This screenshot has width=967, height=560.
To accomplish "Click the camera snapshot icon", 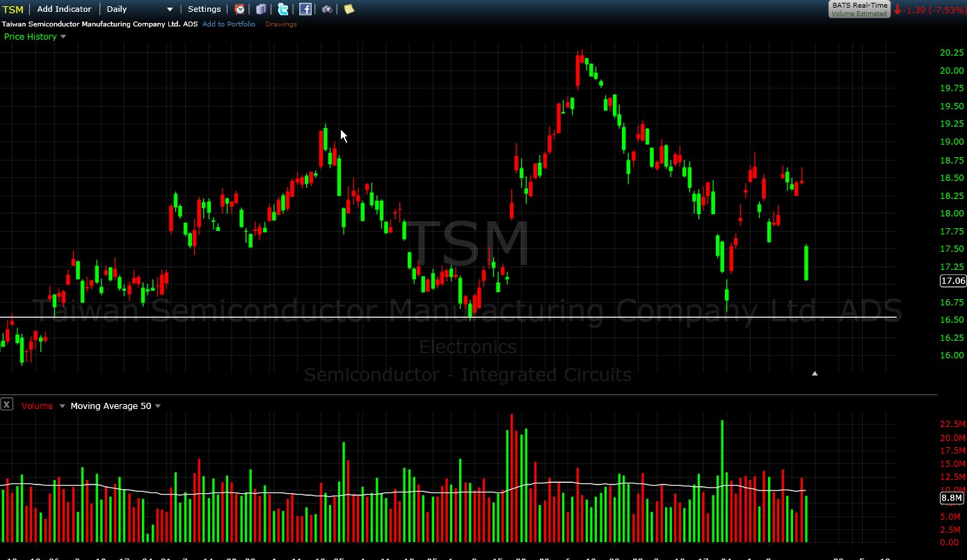I will click(327, 9).
